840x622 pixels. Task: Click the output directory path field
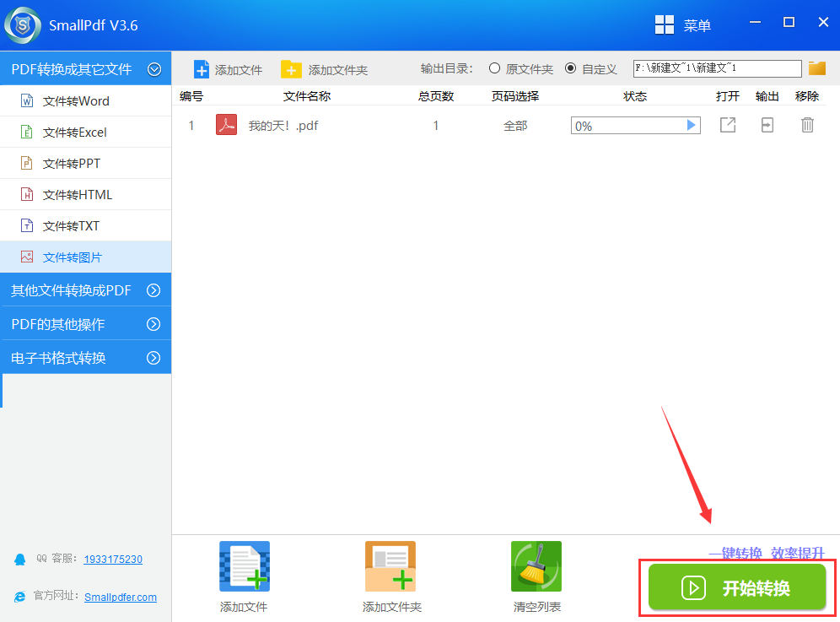717,68
